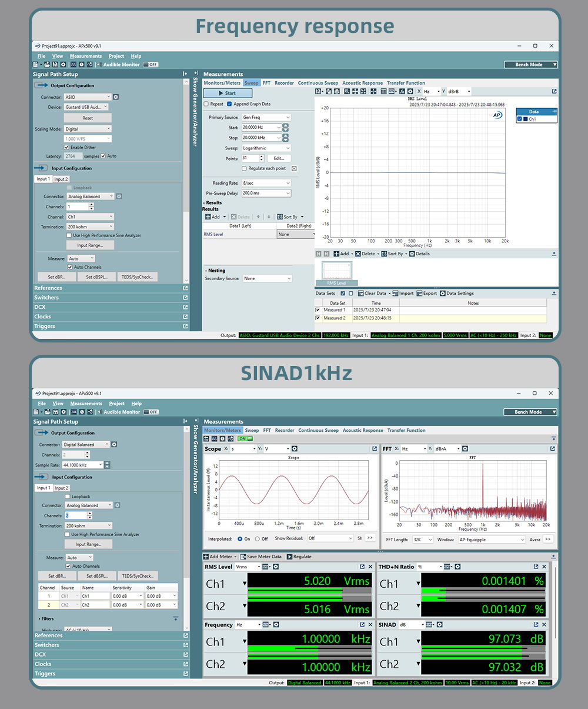
Task: Turn On the Interpolated radio button in Scope
Action: pyautogui.click(x=241, y=540)
